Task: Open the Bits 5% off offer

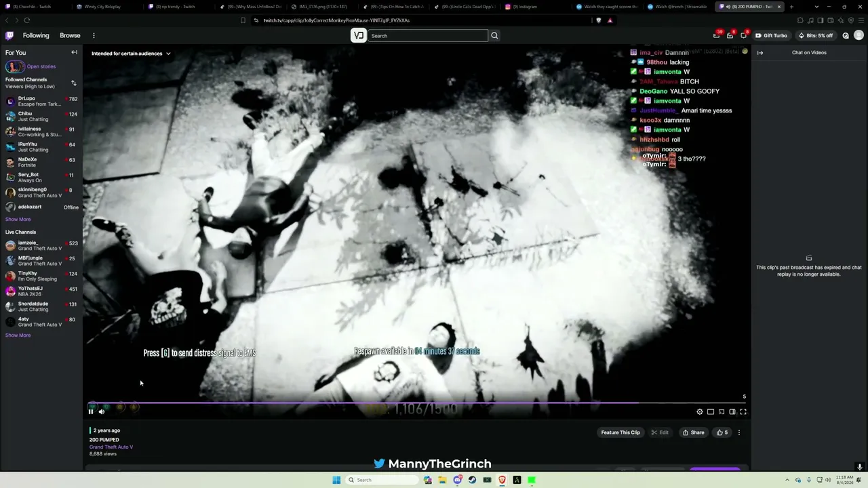Action: (x=816, y=36)
